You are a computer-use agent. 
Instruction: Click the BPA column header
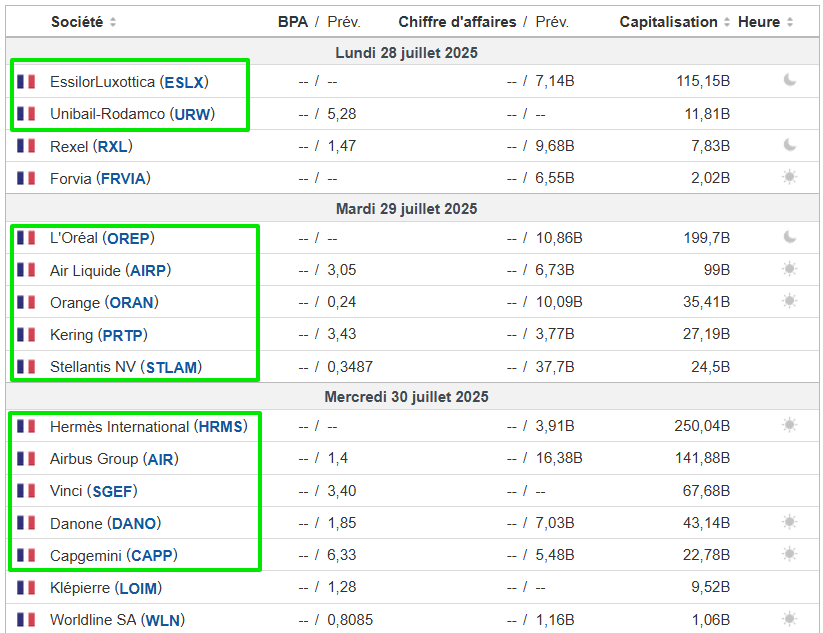tap(293, 22)
